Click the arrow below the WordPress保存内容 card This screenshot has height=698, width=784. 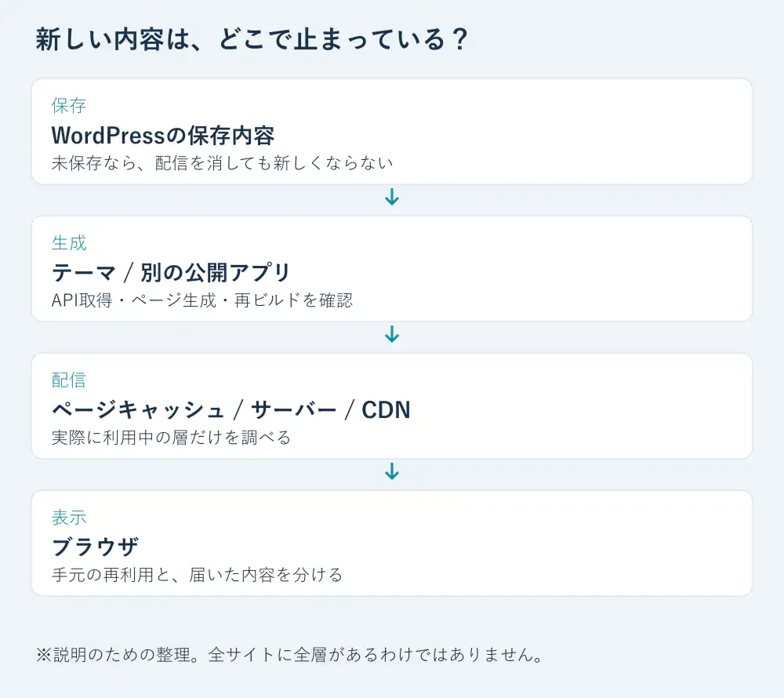[392, 197]
